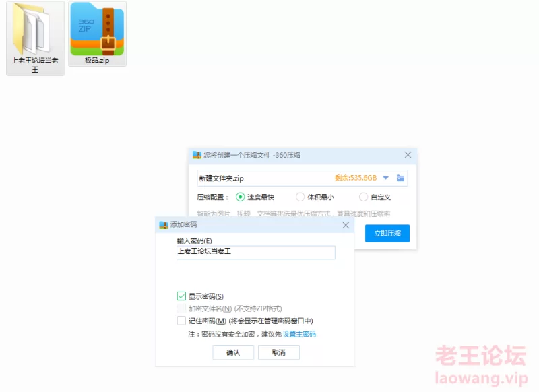Expand the save path dropdown arrow
This screenshot has width=539, height=392.
pos(385,178)
